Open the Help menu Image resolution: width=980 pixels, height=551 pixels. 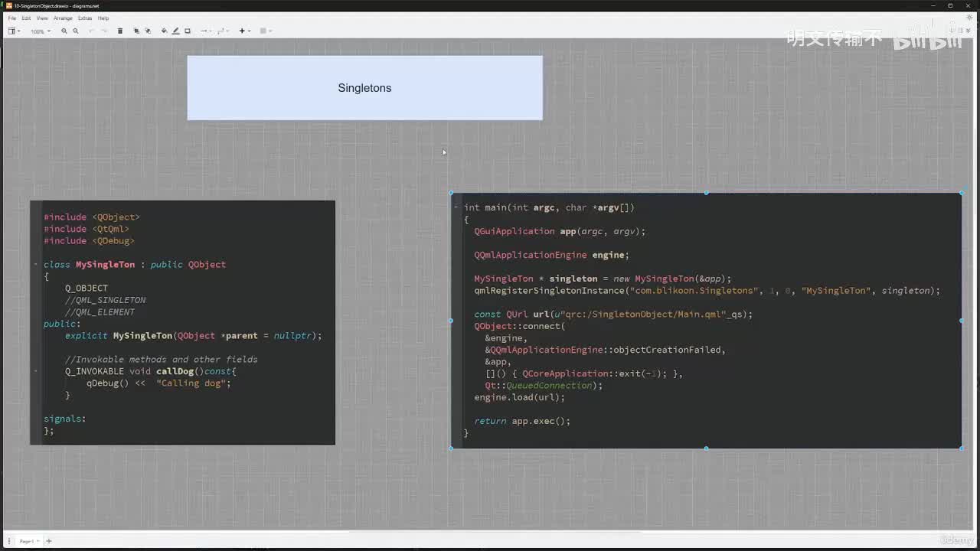[103, 18]
